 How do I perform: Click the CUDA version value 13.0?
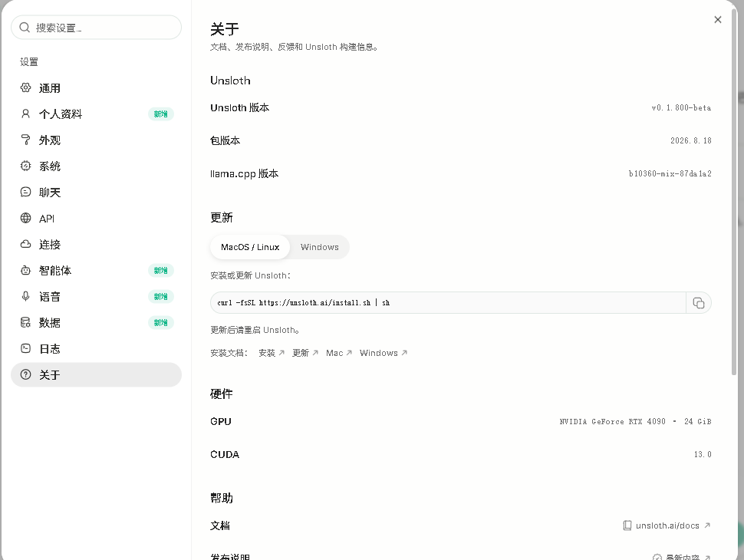click(x=703, y=455)
